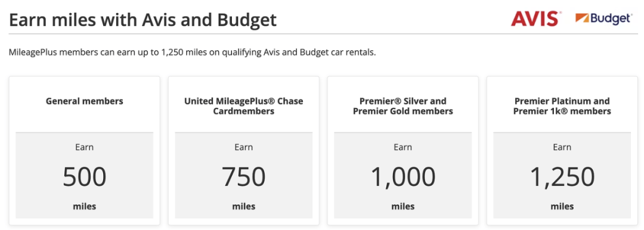
Task: Click the 750 miles number
Action: 243,177
